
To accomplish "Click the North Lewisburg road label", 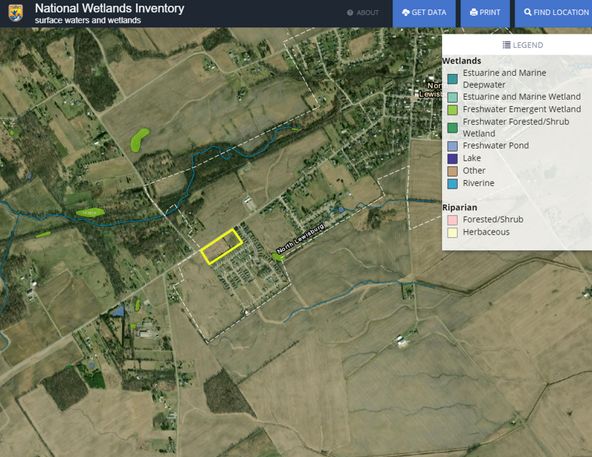I will point(301,238).
